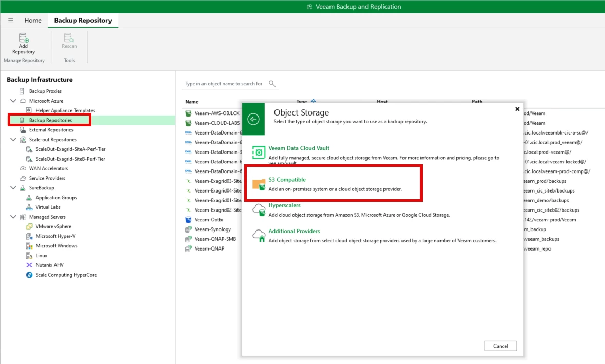
Task: Select the Veeam Data Cloud Vault icon
Action: click(259, 152)
